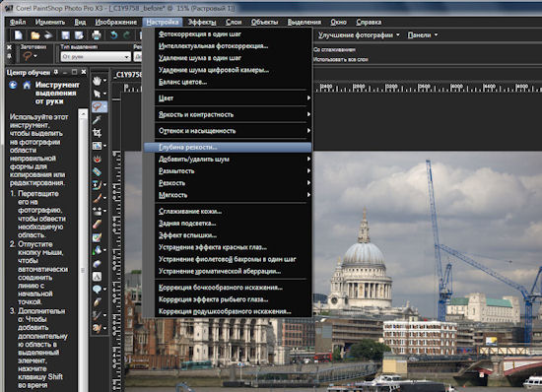
Task: Select the Pen tool in tool palette
Action: coord(97,302)
